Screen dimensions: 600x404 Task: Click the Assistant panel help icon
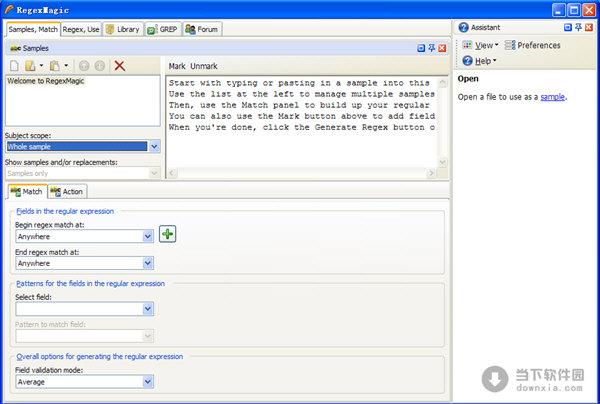[x=463, y=27]
